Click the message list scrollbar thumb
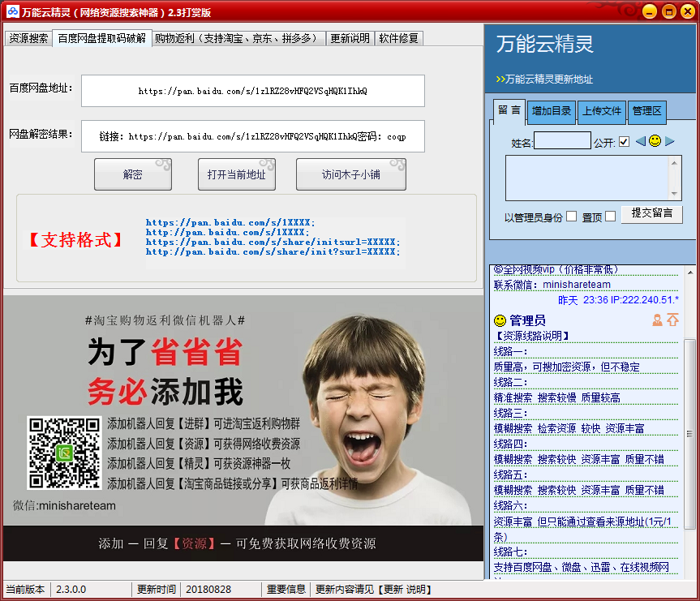Screen dimensions: 700x601 pyautogui.click(x=690, y=434)
